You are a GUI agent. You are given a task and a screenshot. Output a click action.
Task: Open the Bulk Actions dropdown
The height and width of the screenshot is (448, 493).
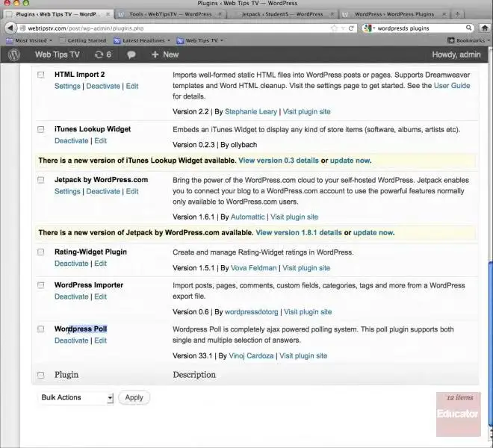coord(75,398)
